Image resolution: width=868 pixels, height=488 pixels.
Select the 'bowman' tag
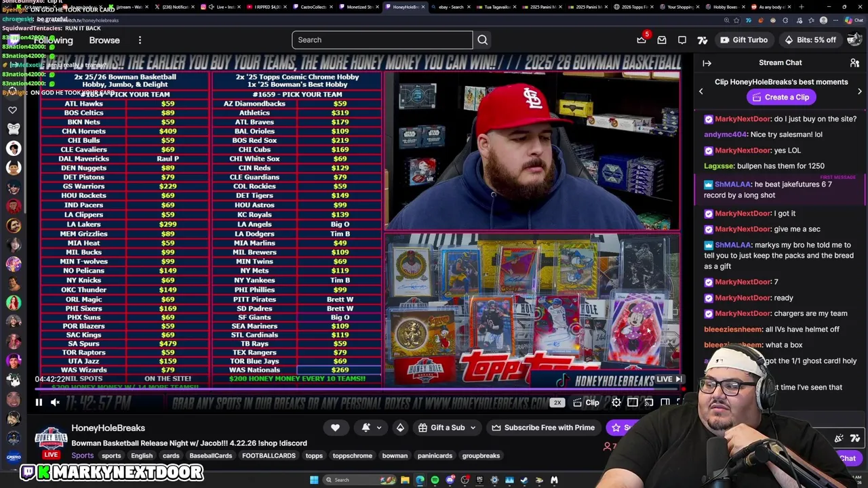click(395, 456)
